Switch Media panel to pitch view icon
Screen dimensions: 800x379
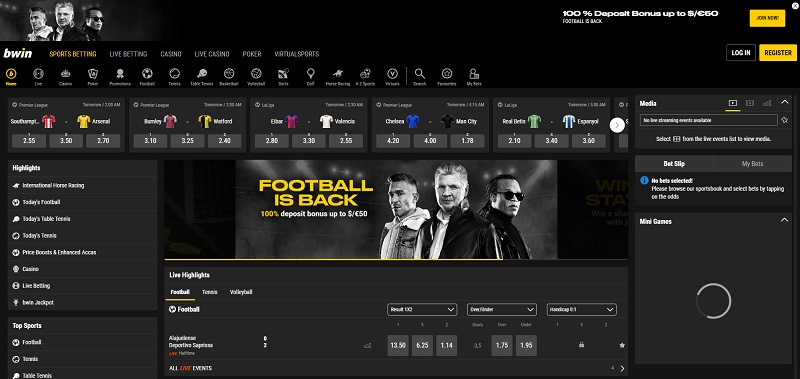(749, 103)
